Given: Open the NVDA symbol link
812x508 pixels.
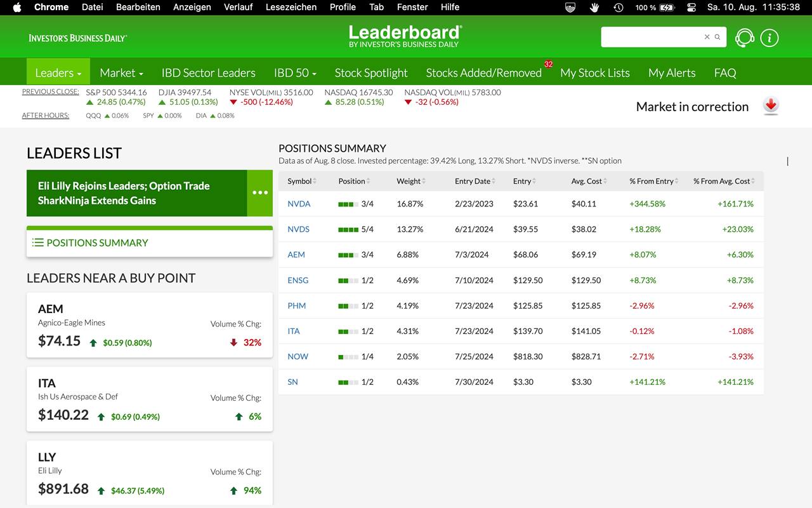Looking at the screenshot, I should (x=299, y=204).
